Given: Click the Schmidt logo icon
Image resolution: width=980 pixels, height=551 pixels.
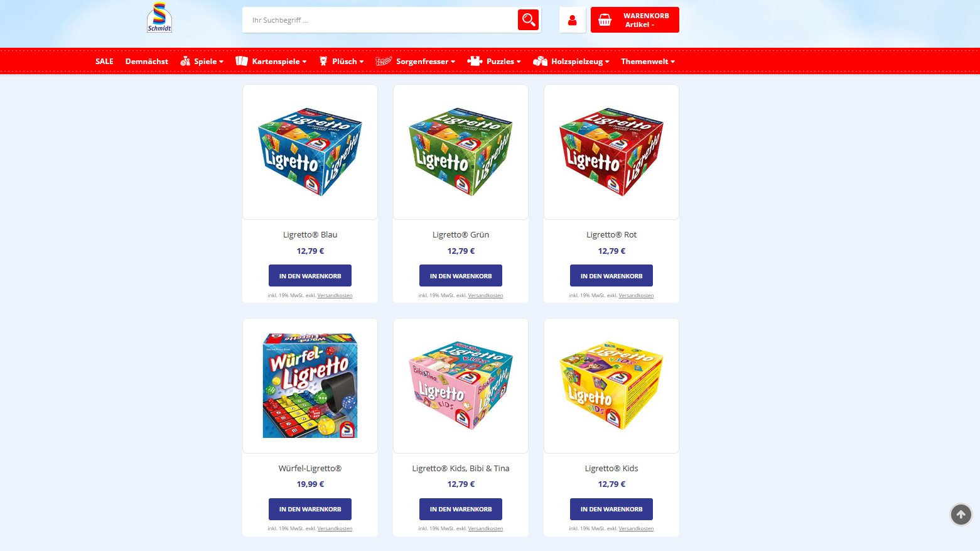Looking at the screenshot, I should point(159,18).
